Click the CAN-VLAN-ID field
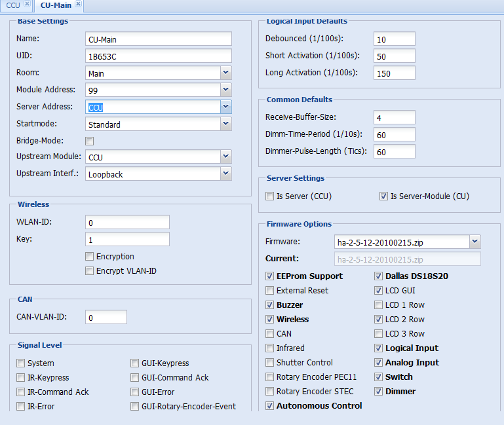This screenshot has height=425, width=504. tap(106, 317)
